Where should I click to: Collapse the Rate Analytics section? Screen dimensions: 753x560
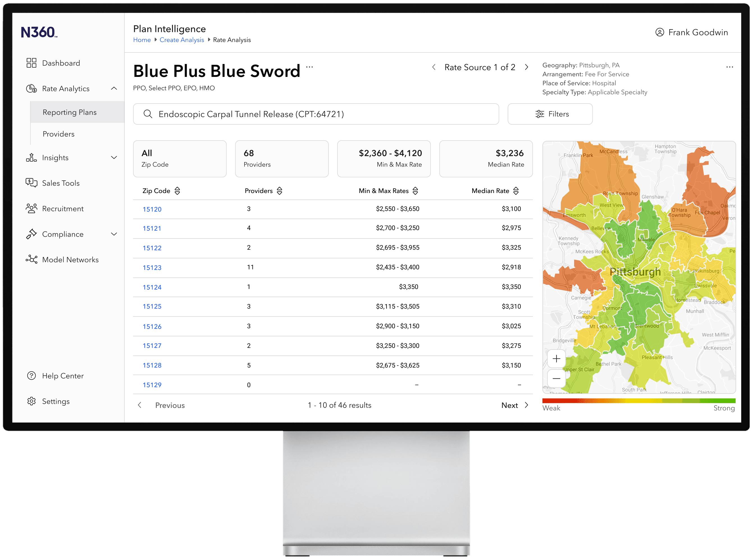click(114, 88)
